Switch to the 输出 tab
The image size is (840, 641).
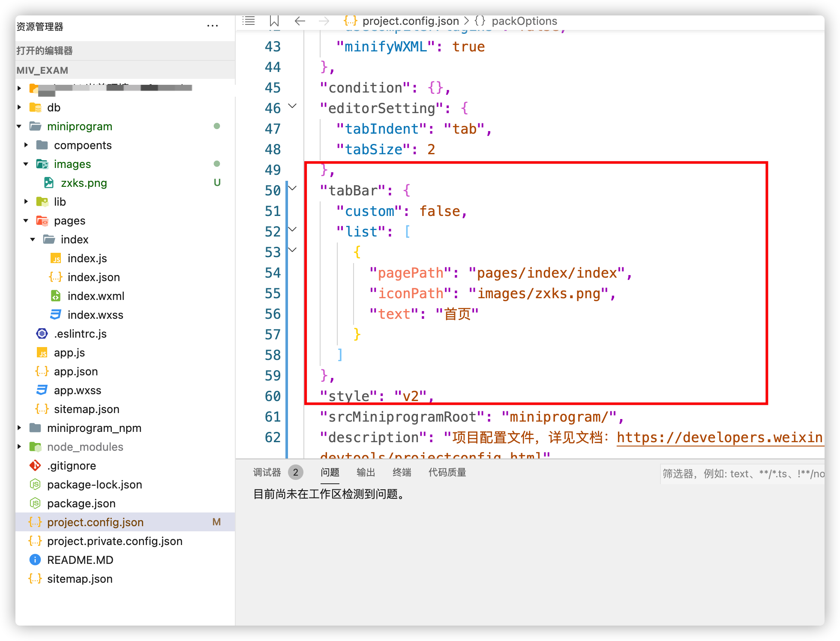click(x=366, y=472)
